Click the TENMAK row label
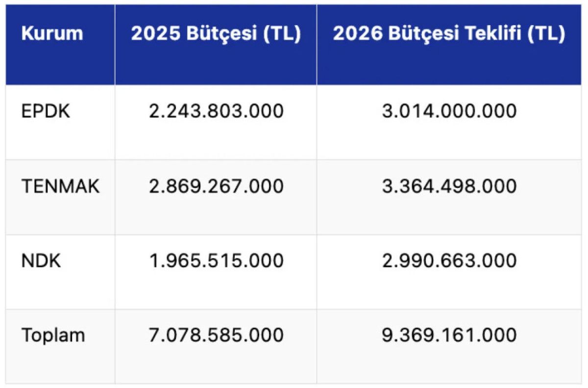 [x=60, y=186]
